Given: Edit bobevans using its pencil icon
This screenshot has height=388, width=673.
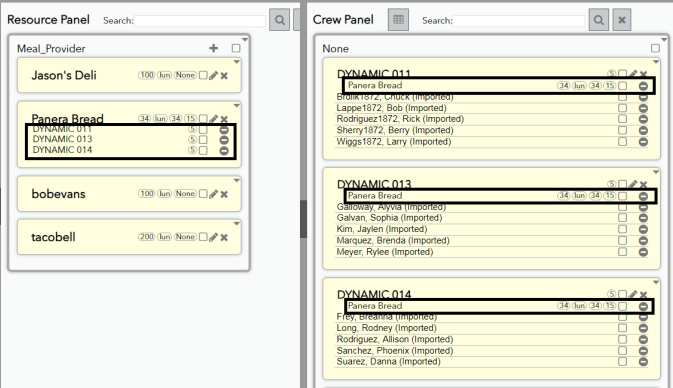Looking at the screenshot, I should pyautogui.click(x=213, y=194).
